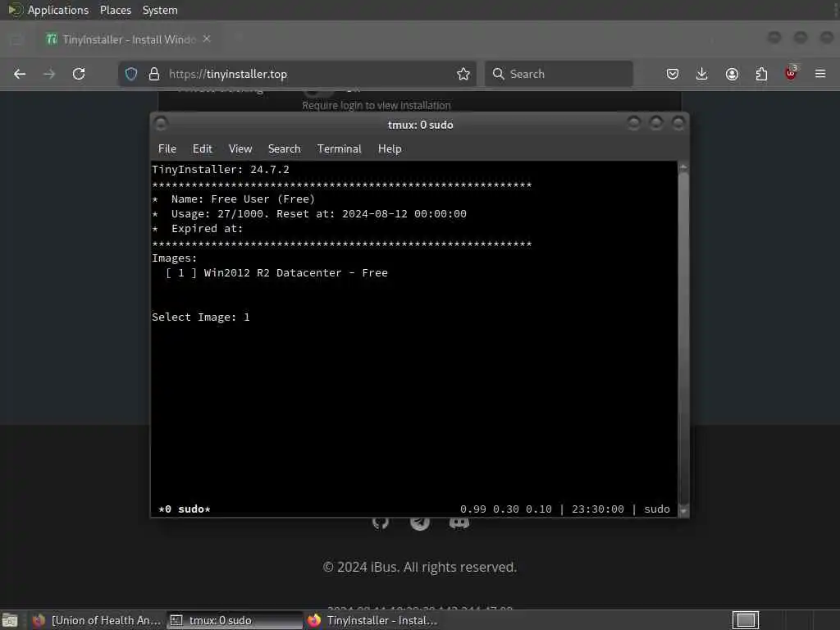Close the TinyInstaller browser tab
This screenshot has height=630, width=840.
coord(207,39)
